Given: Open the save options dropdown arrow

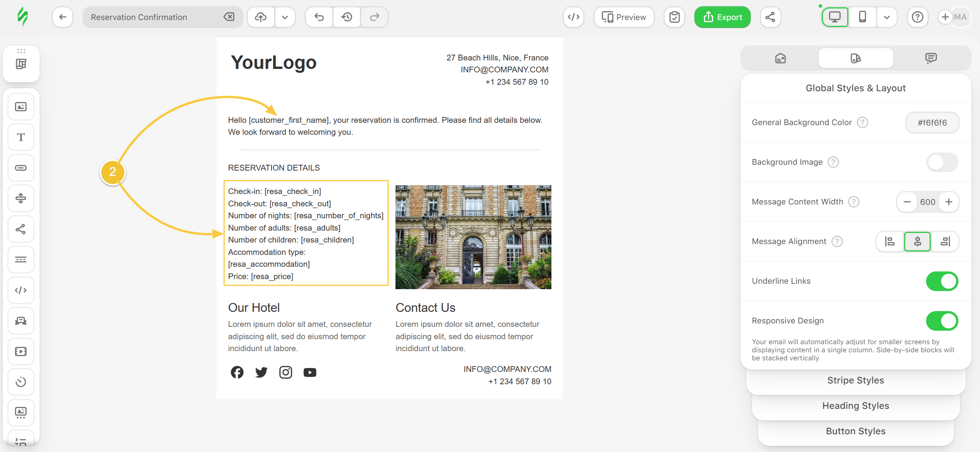Looking at the screenshot, I should [285, 17].
